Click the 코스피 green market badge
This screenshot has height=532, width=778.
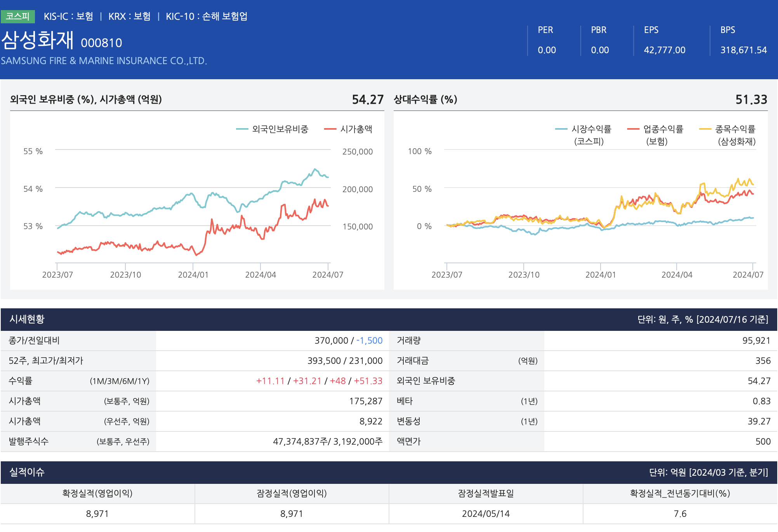click(18, 16)
